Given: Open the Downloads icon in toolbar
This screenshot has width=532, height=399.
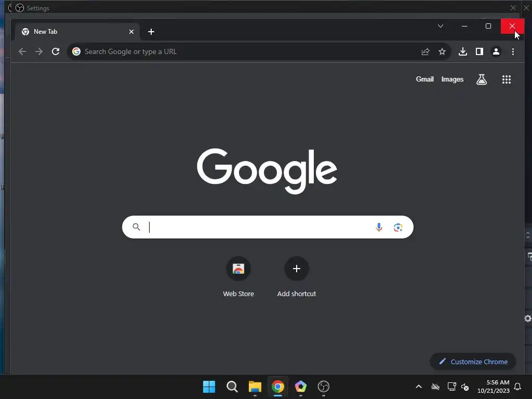Looking at the screenshot, I should (x=462, y=51).
